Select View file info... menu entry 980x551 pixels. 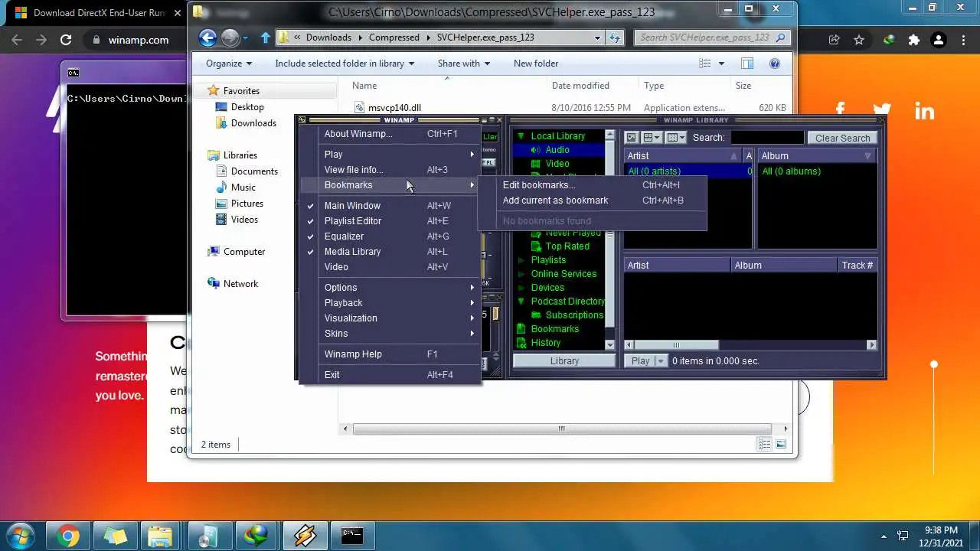point(390,170)
